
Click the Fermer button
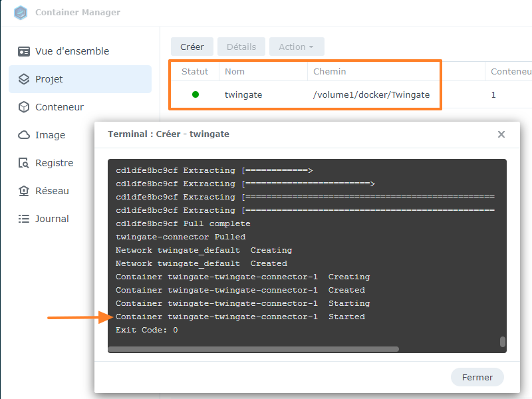point(477,377)
